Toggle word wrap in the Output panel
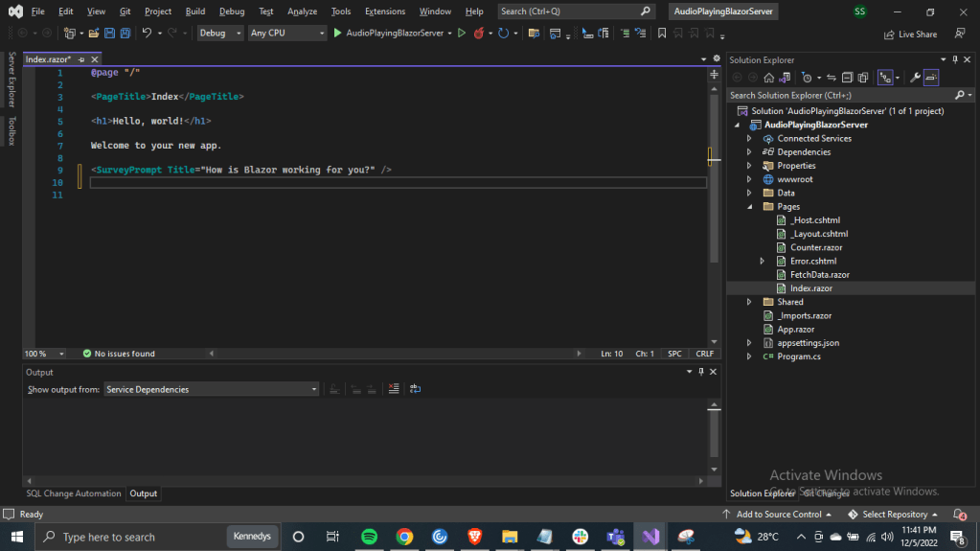 tap(415, 389)
